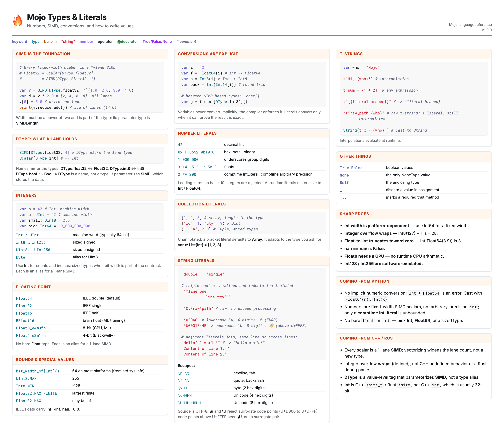504x433 pixels.
Task: Click the "CONVERSIONS ARE EXPLICIT" header
Action: click(x=208, y=54)
